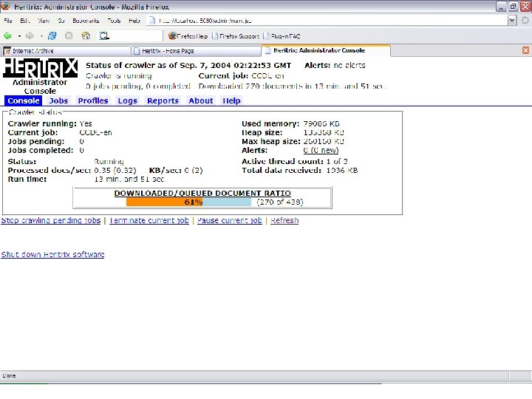Open the Firefox Support bookmark
Screen dimensions: 532x399
pos(236,36)
